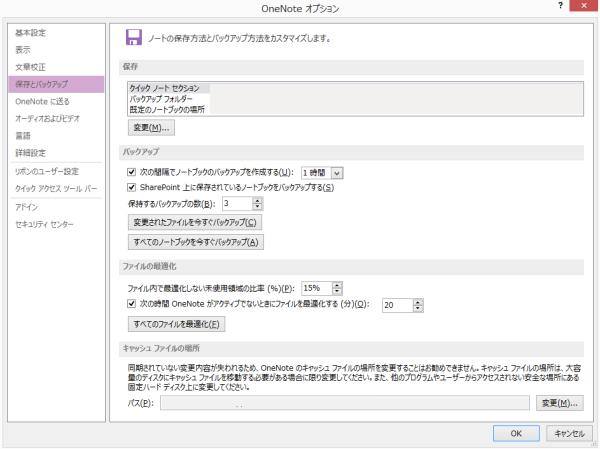Click the unused space percentage 15% spinner
Viewport: 600px width, 449px height.
tap(337, 287)
